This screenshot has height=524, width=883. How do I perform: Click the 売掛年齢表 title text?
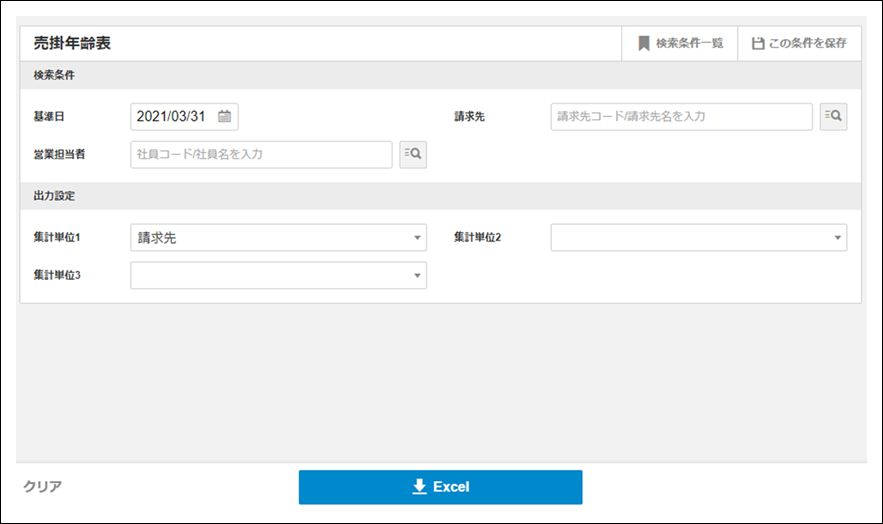[x=72, y=43]
